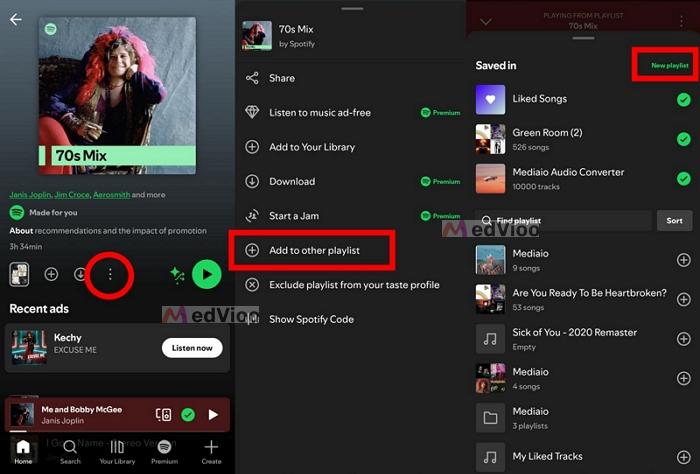The width and height of the screenshot is (700, 474).
Task: Tap the drag handle of Saved in sheet
Action: click(x=583, y=38)
